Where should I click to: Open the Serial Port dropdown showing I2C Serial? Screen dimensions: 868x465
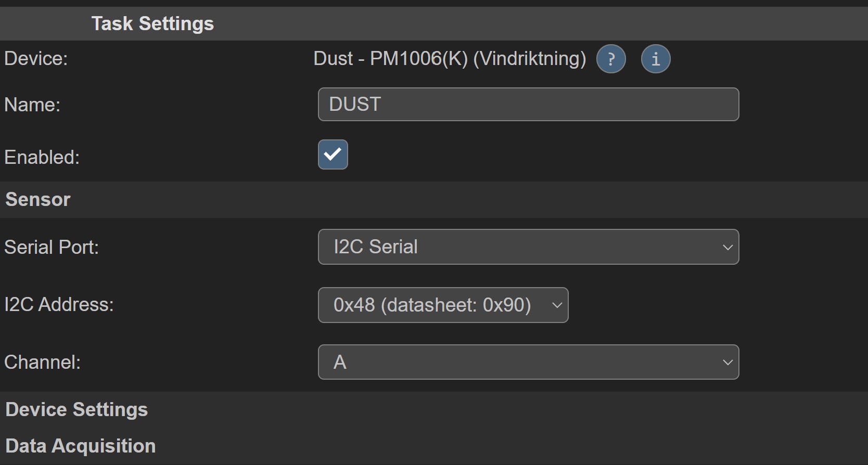tap(529, 247)
